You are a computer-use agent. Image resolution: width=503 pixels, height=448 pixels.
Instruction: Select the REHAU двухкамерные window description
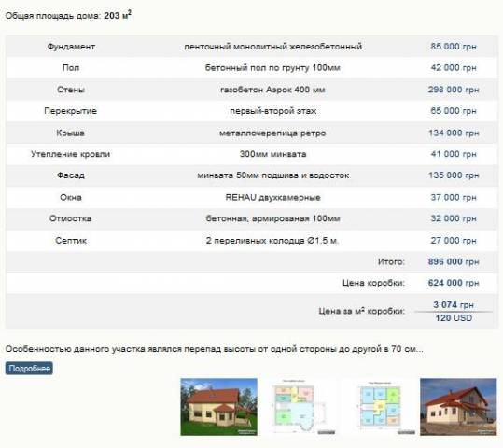point(273,197)
